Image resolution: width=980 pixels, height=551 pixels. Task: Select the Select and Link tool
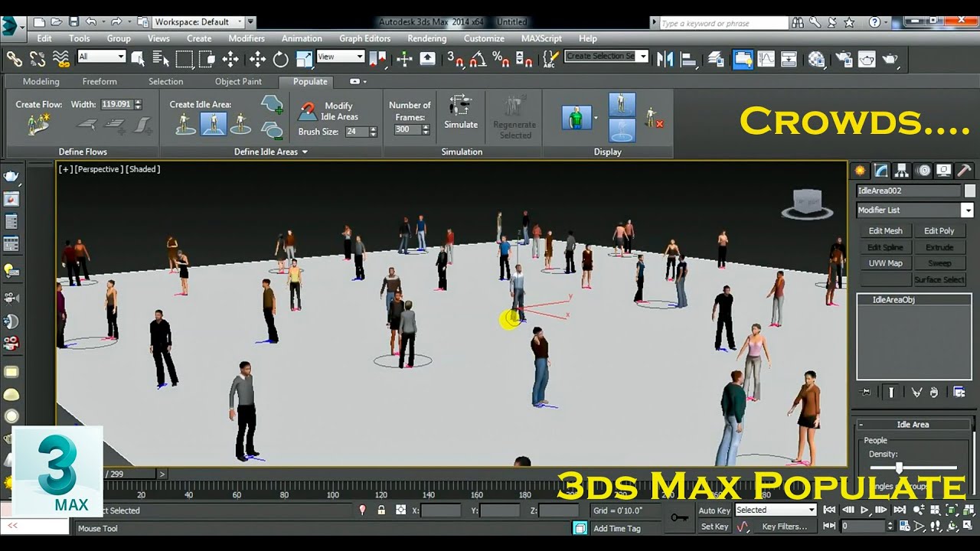click(15, 58)
